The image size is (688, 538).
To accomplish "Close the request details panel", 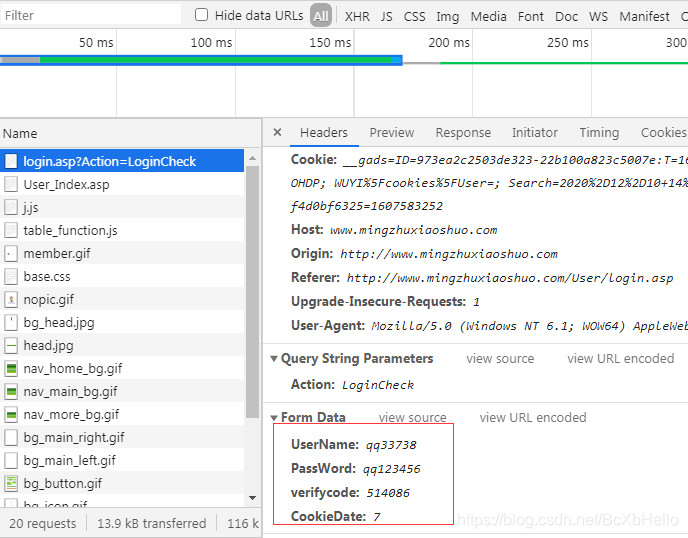I will pyautogui.click(x=277, y=132).
